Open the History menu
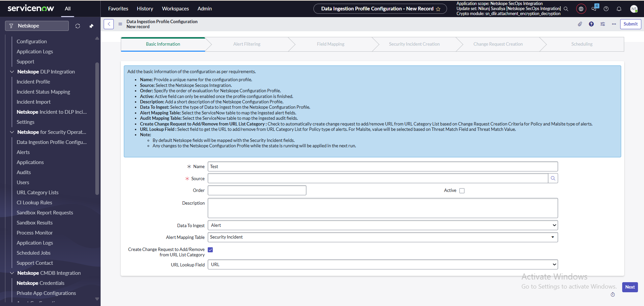Viewport: 644px width, 306px height. (145, 9)
